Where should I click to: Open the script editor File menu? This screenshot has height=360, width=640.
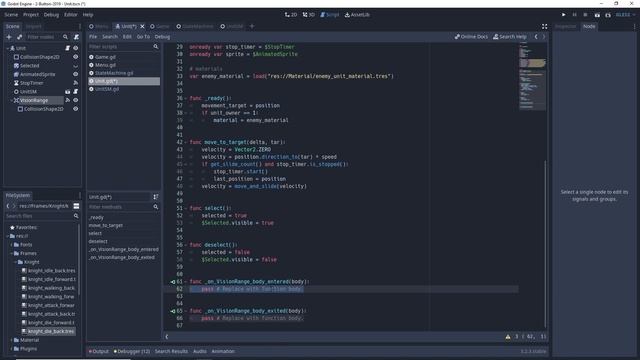click(x=93, y=37)
